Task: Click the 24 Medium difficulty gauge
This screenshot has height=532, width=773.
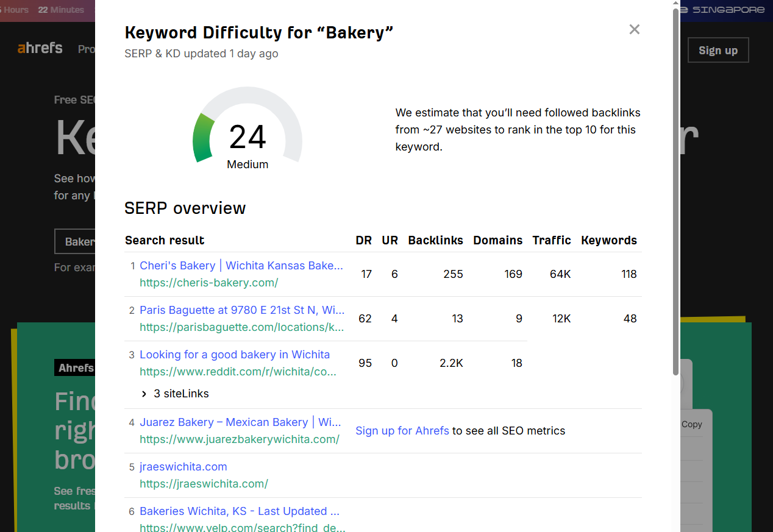Action: click(248, 128)
